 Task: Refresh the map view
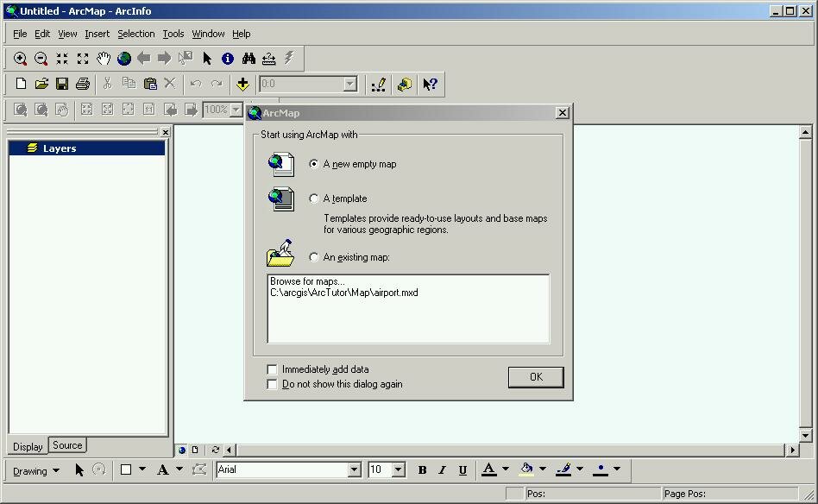(216, 450)
